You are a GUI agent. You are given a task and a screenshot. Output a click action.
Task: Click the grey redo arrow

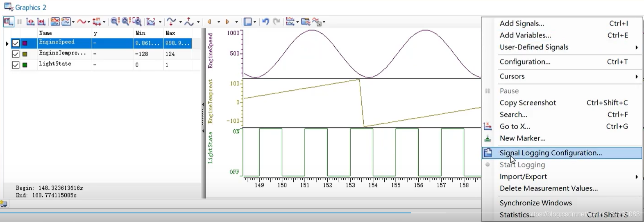pos(277,22)
